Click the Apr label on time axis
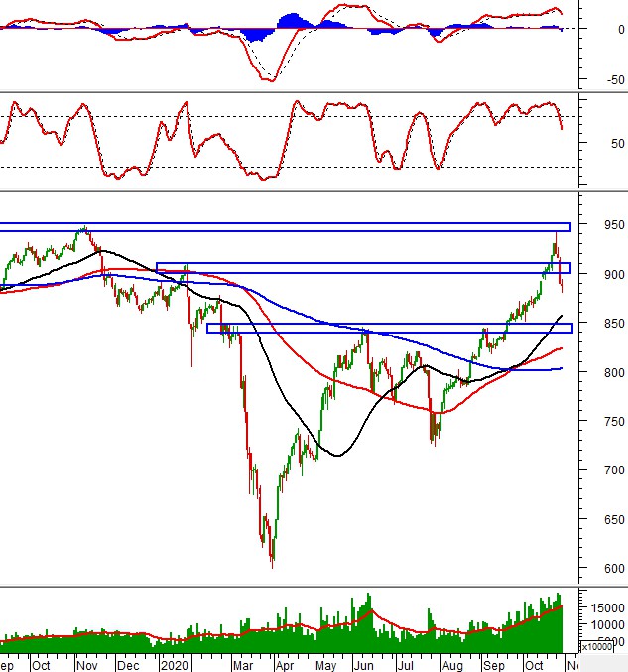Image resolution: width=628 pixels, height=672 pixels. (x=284, y=663)
